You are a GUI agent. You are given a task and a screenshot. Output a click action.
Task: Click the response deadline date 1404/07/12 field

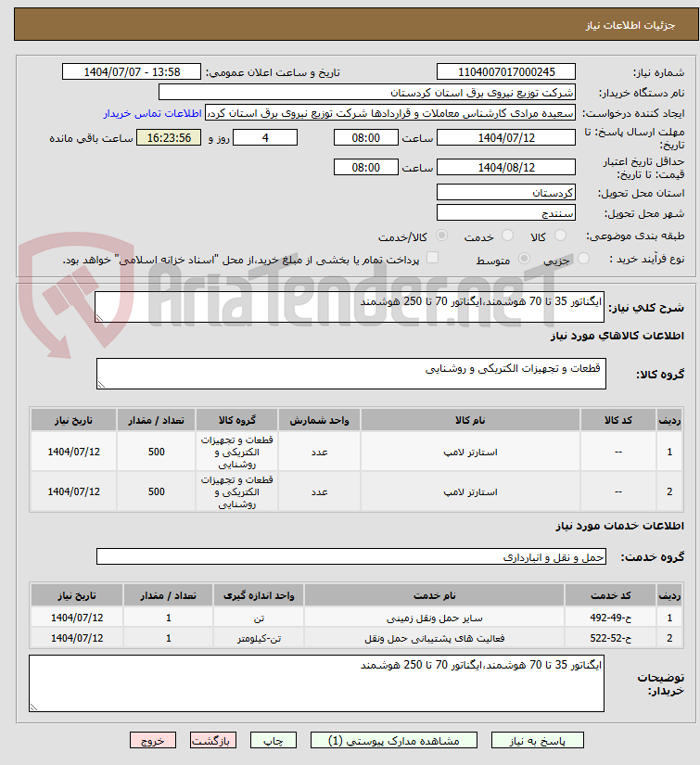(506, 137)
